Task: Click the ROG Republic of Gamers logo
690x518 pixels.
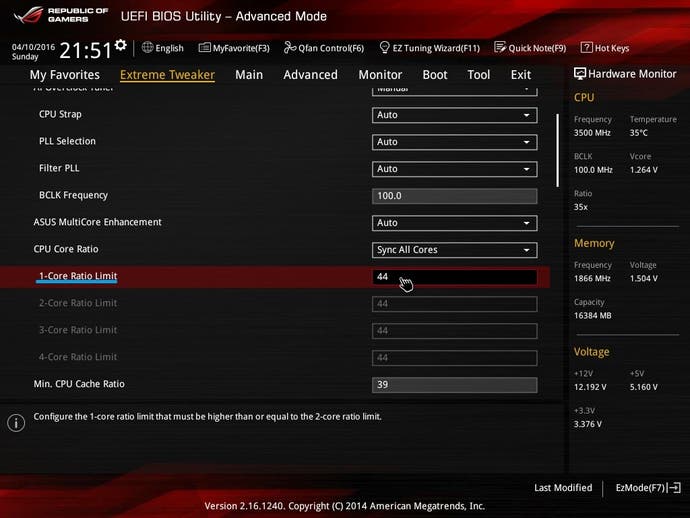Action: pyautogui.click(x=61, y=15)
